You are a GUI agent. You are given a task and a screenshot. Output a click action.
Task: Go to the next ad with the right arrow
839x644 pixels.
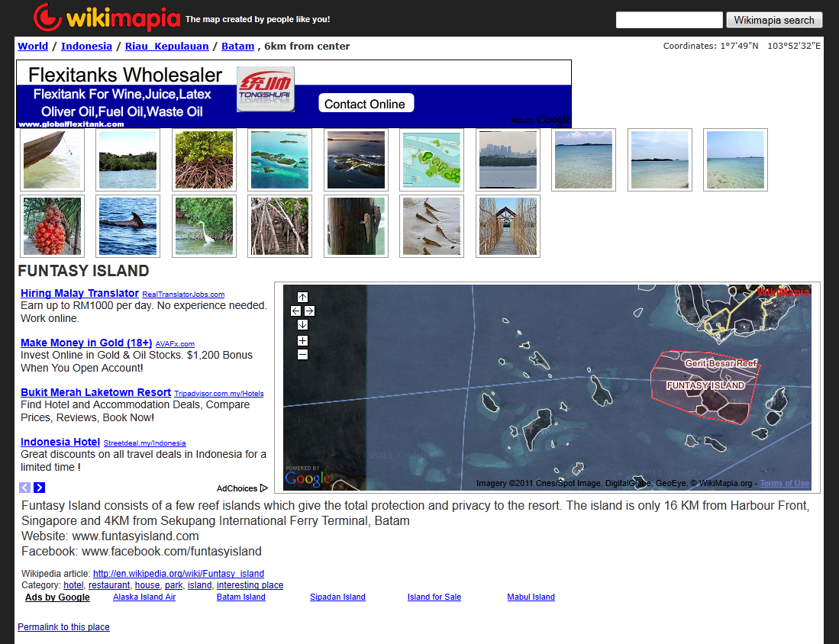[x=39, y=488]
